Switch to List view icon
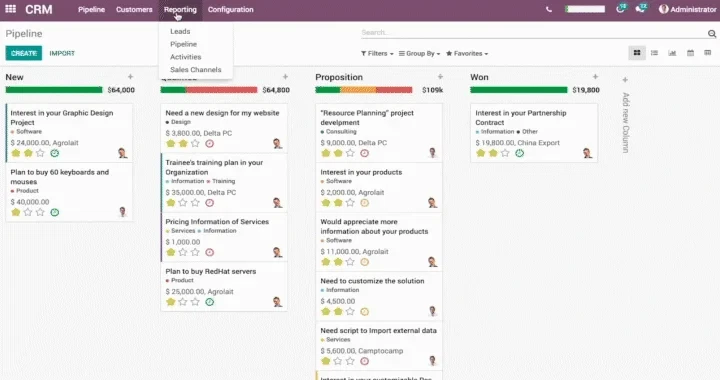Screen dimensions: 720x380 click(x=654, y=53)
